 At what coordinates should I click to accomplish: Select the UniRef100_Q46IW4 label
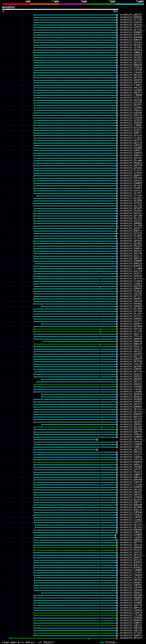tap(131, 100)
